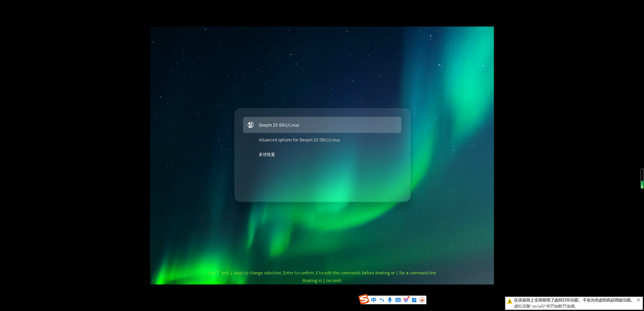Click the Deepin logo beside the first entry
The height and width of the screenshot is (311, 644).
pyautogui.click(x=251, y=125)
